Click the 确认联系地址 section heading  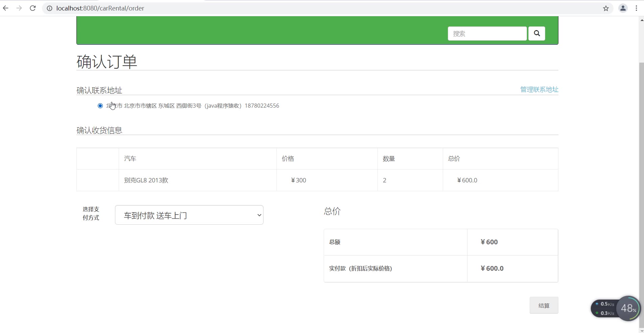pyautogui.click(x=99, y=90)
